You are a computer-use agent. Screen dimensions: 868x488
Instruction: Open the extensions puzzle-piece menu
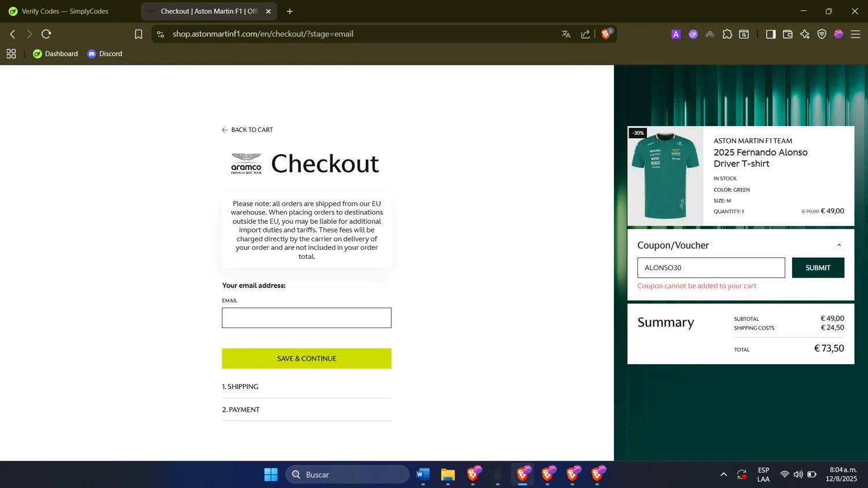727,34
